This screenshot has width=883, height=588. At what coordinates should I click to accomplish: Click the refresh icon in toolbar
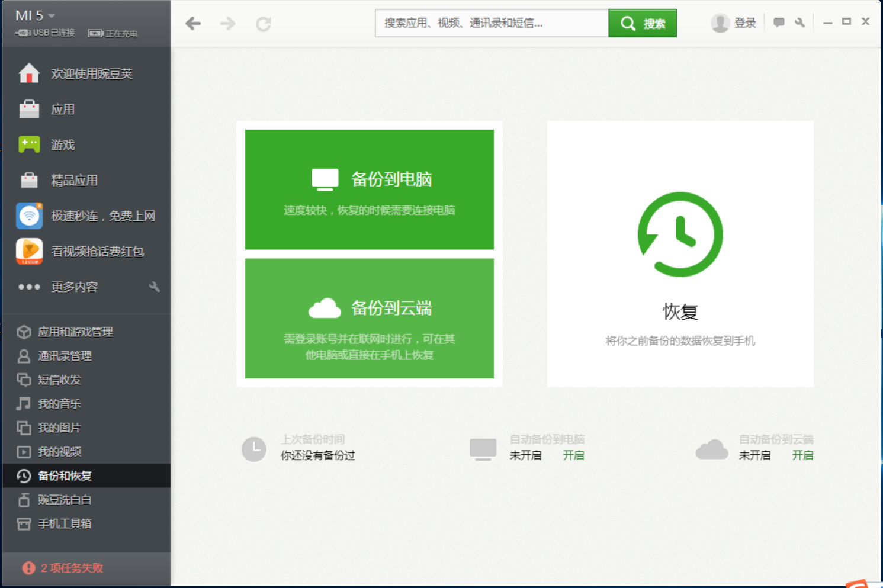pos(264,24)
